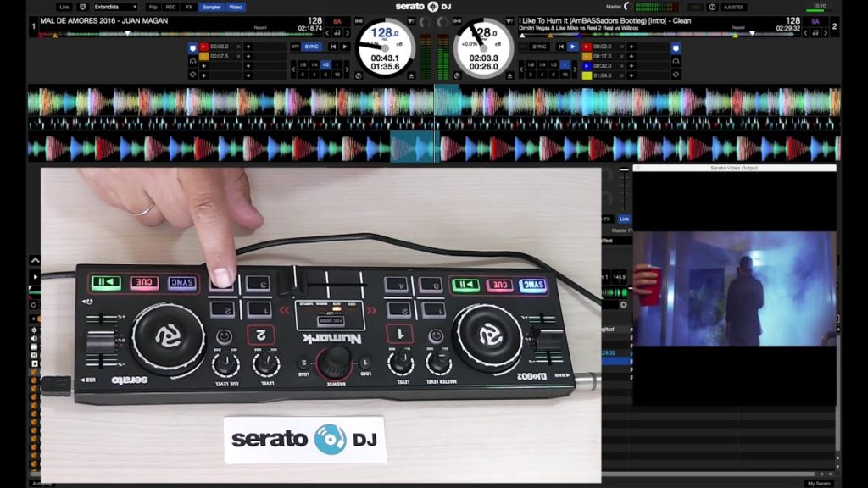868x488 pixels.
Task: Hide the Sampler panel
Action: point(211,7)
